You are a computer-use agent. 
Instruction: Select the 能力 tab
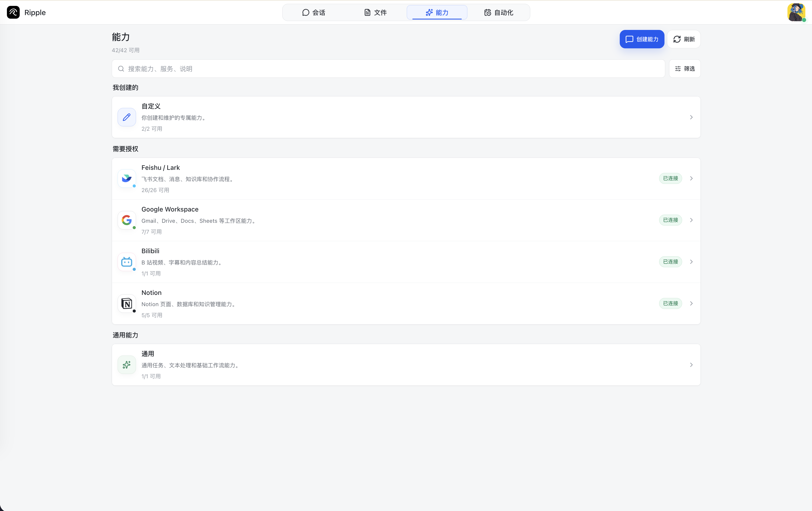pos(437,13)
